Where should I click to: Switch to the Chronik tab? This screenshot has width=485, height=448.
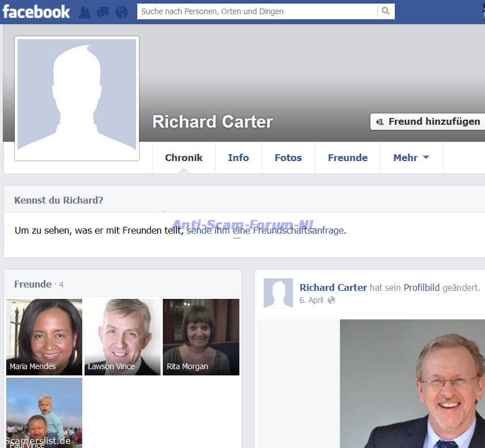point(183,158)
